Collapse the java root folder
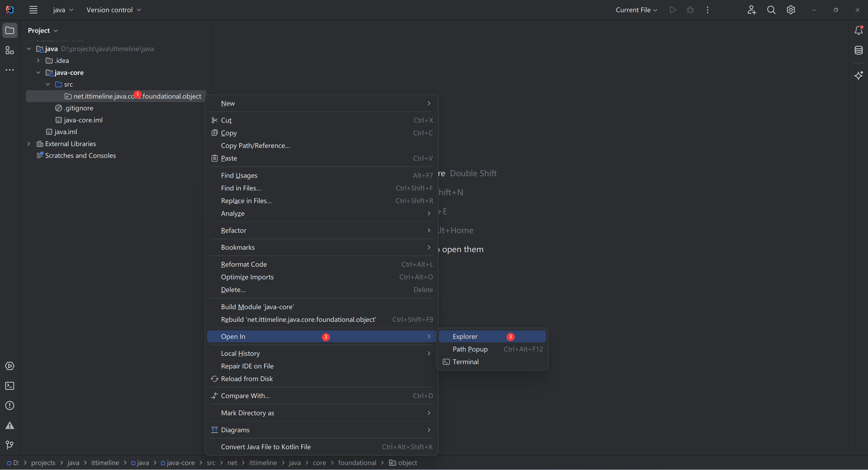Screen dimensions: 868x470 click(29, 49)
